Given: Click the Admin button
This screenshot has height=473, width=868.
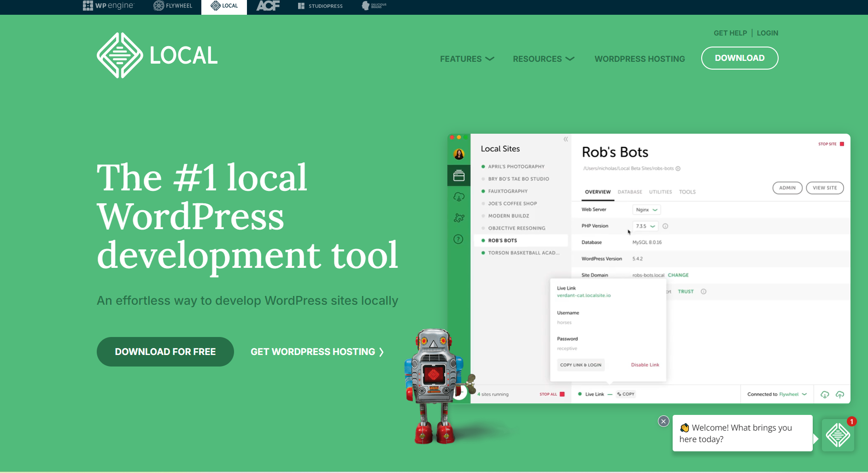Looking at the screenshot, I should click(x=787, y=188).
